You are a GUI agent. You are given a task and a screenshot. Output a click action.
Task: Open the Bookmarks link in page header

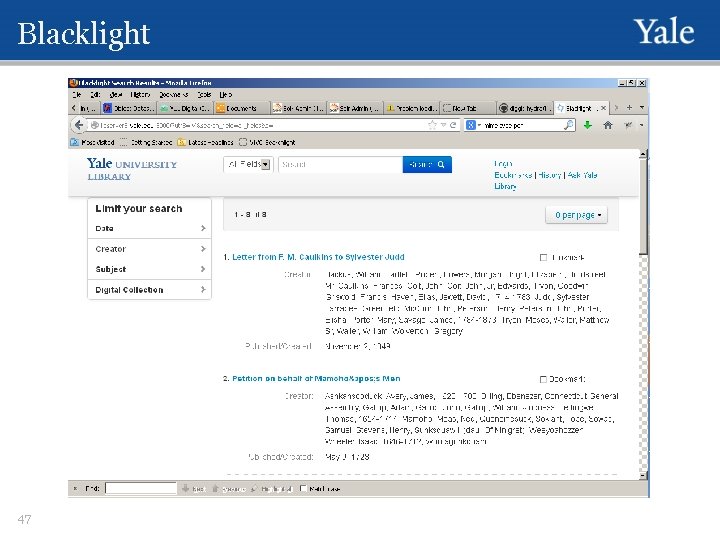513,175
